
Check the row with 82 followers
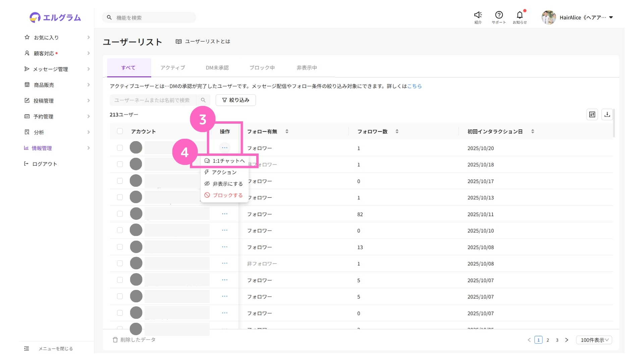point(120,214)
